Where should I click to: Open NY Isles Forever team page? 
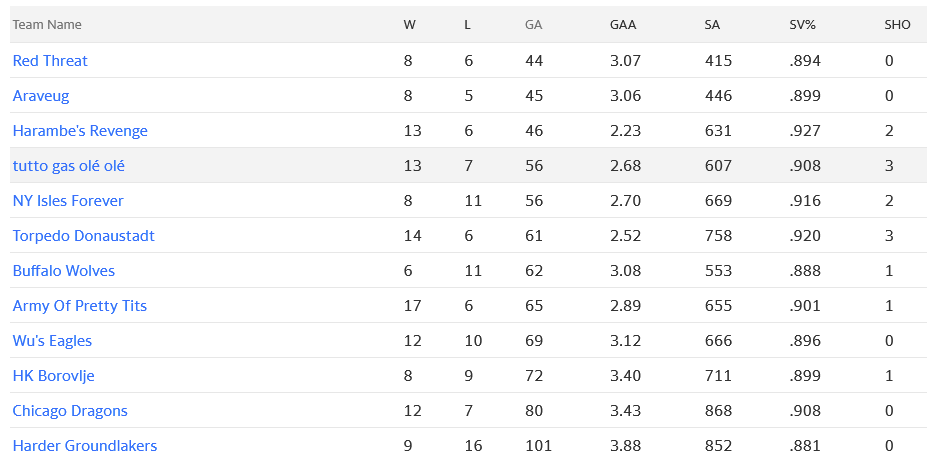pyautogui.click(x=68, y=201)
